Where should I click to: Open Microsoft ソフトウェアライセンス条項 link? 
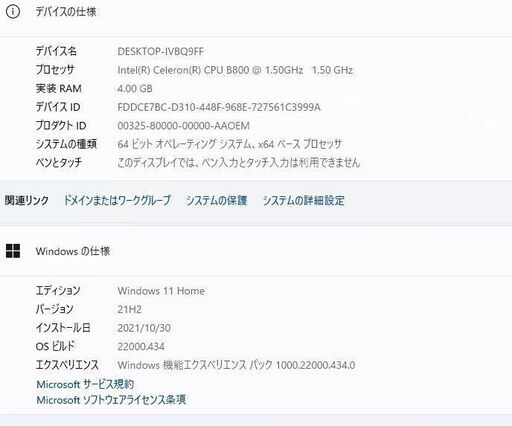pos(111,400)
